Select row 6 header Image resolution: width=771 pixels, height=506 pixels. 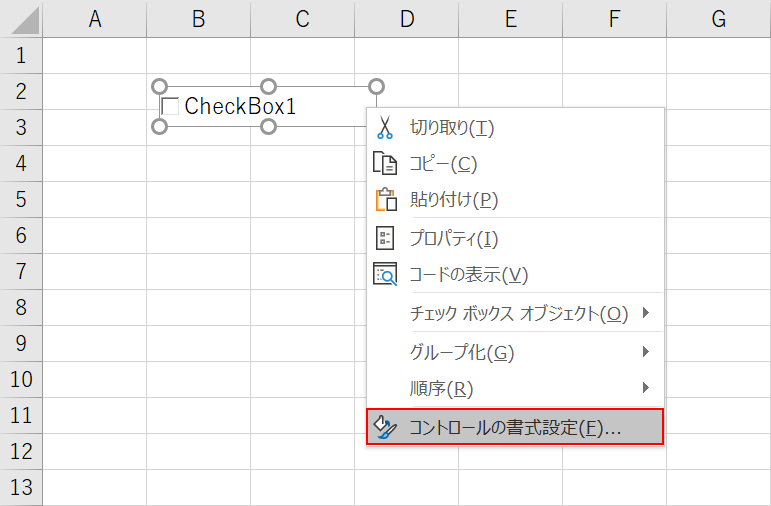(x=21, y=236)
